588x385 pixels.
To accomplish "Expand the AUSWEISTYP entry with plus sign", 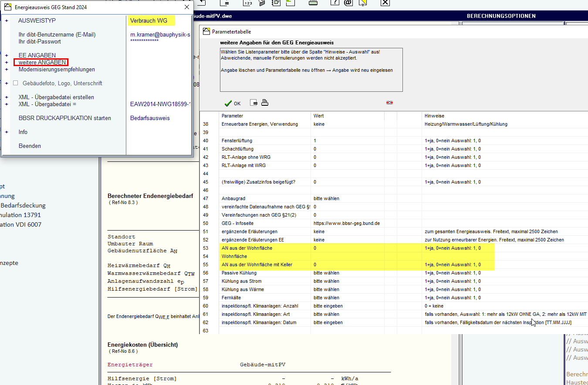I will 7,21.
